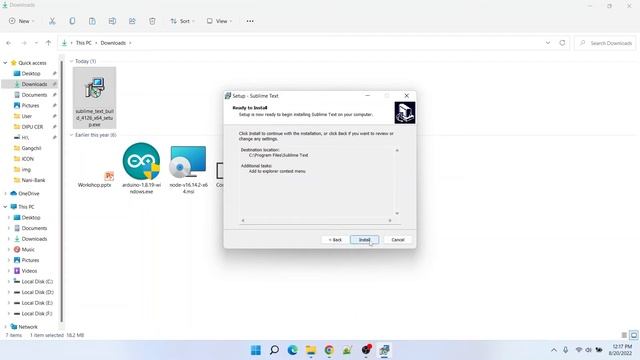The image size is (640, 360).
Task: Open the DIPU CER folder in sidebar
Action: click(x=32, y=127)
